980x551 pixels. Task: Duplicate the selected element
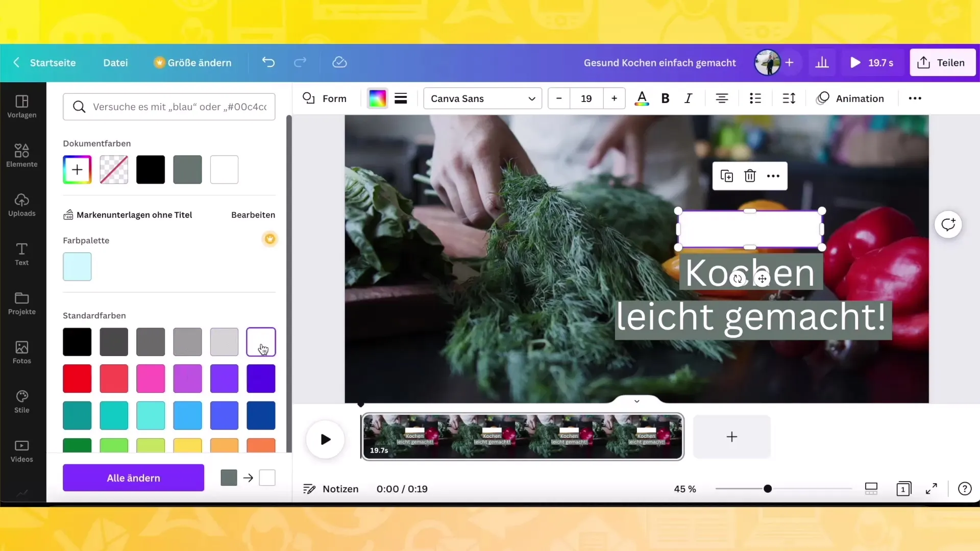coord(726,176)
